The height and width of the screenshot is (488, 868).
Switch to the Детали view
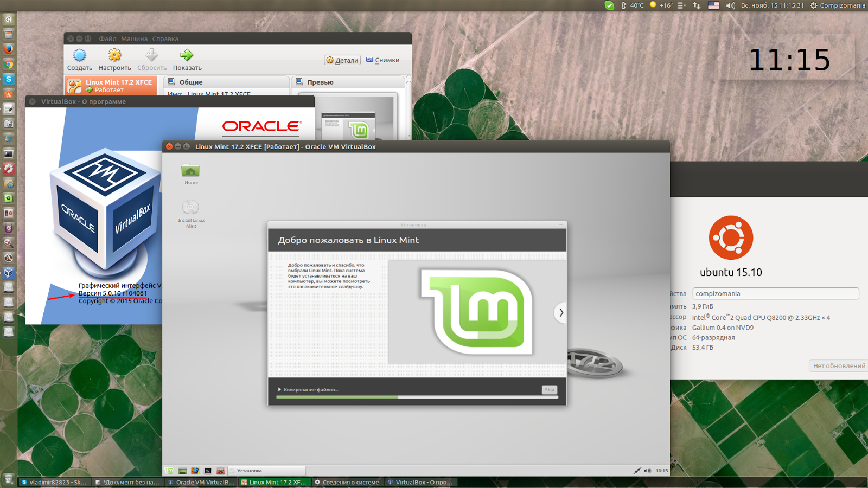[x=342, y=60]
